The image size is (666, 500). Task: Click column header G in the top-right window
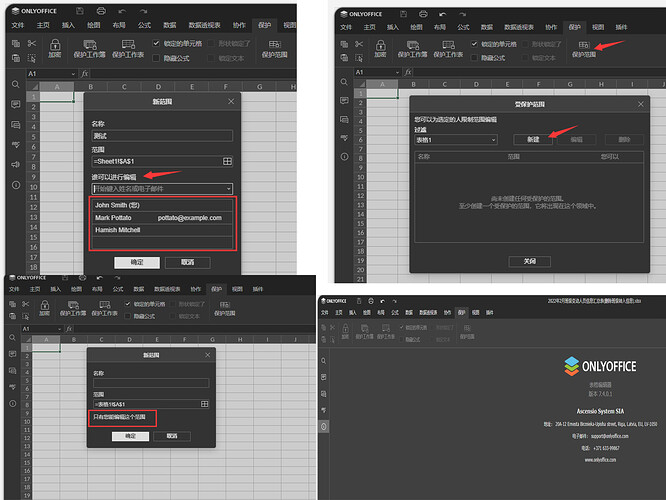(570, 84)
